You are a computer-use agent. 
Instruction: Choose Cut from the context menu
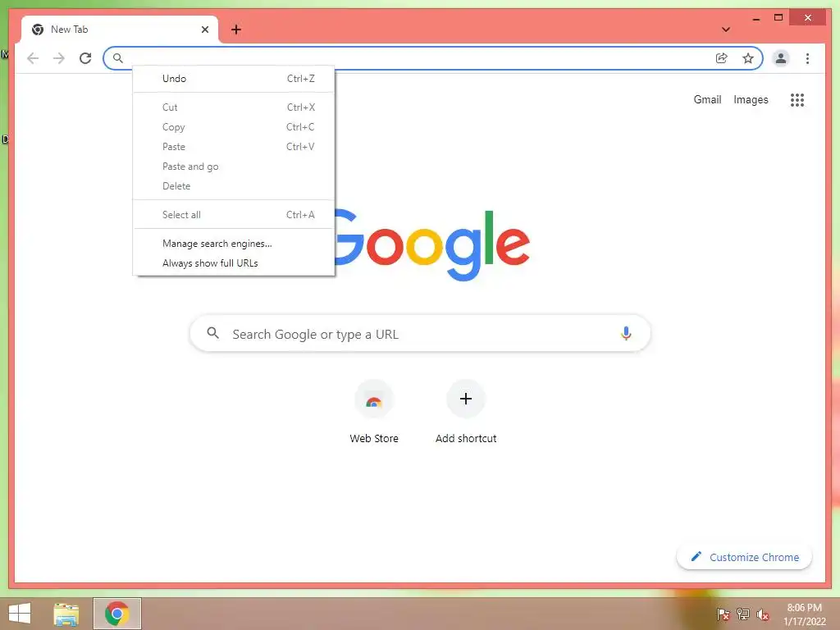click(x=234, y=107)
